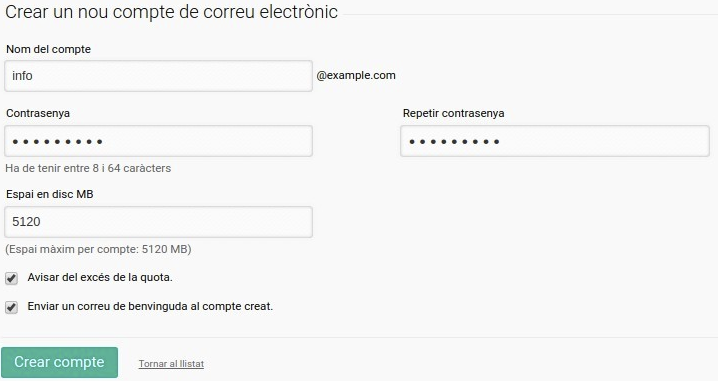This screenshot has height=381, width=718.
Task: Click the Espai màxim per compte hint
Action: click(x=98, y=249)
